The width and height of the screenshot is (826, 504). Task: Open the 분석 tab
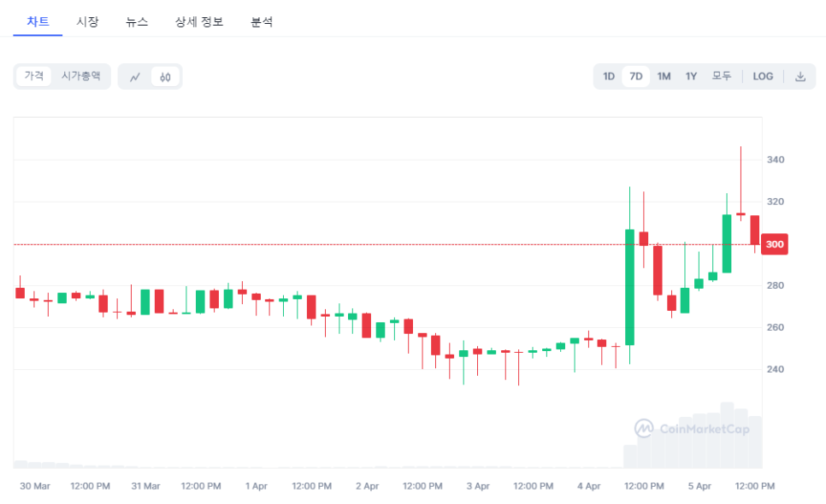point(262,21)
